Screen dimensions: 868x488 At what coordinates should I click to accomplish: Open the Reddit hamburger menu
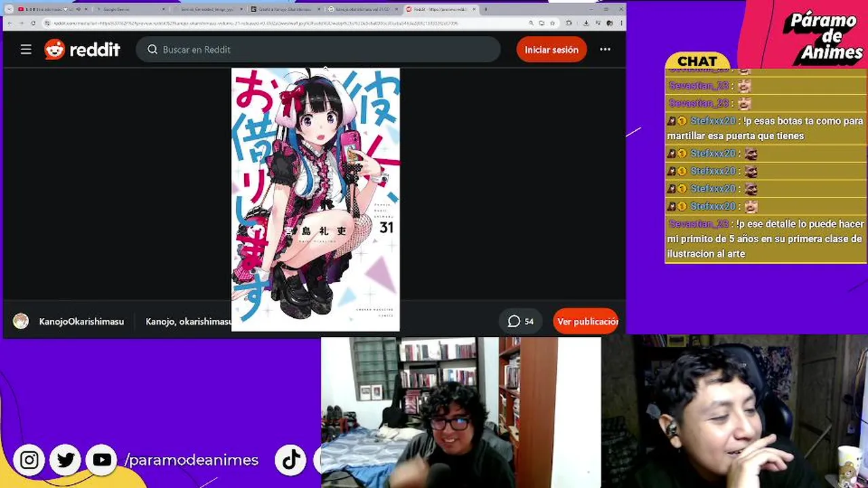click(x=26, y=49)
